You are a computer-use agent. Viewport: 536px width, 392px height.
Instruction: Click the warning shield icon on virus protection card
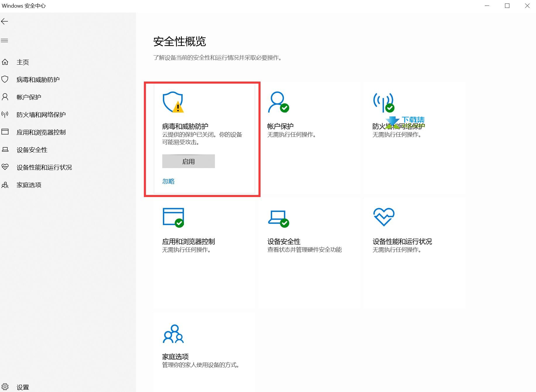[x=173, y=102]
